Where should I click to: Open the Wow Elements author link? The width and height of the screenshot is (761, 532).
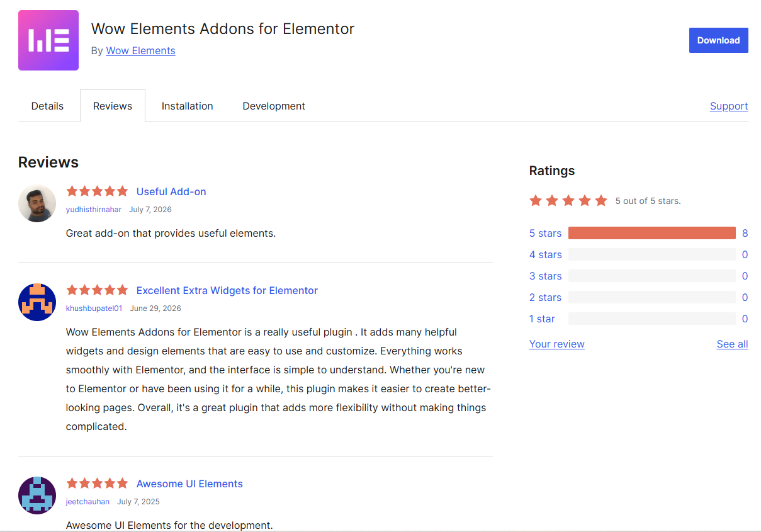[140, 50]
